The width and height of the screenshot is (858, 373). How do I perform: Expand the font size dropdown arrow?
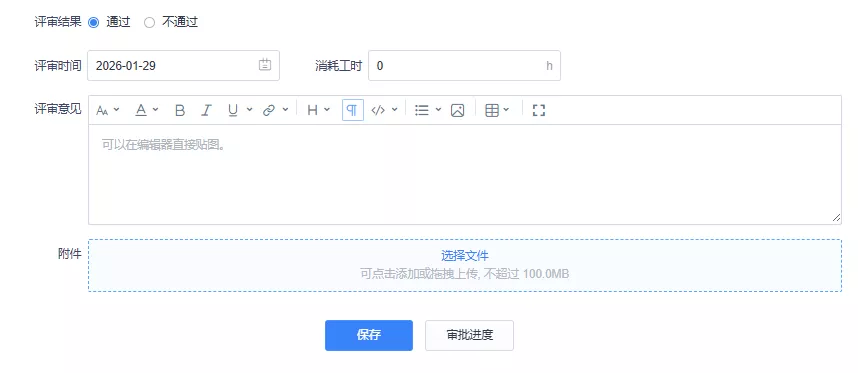point(116,110)
